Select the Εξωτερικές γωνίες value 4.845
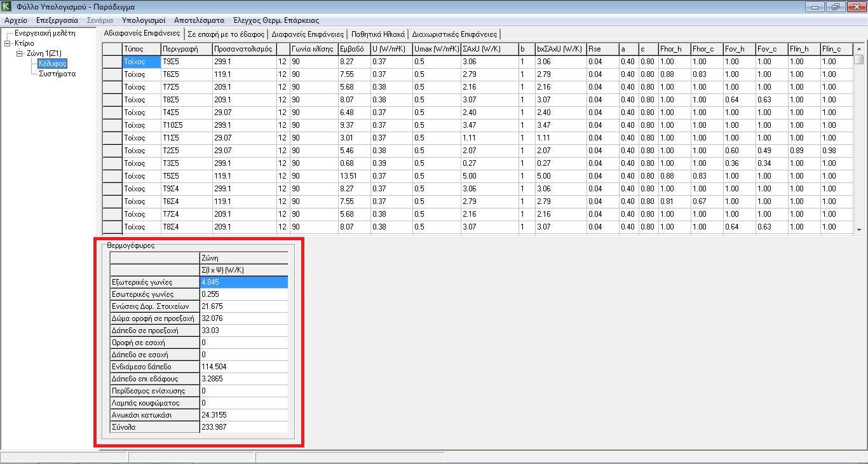The image size is (868, 464). 244,282
